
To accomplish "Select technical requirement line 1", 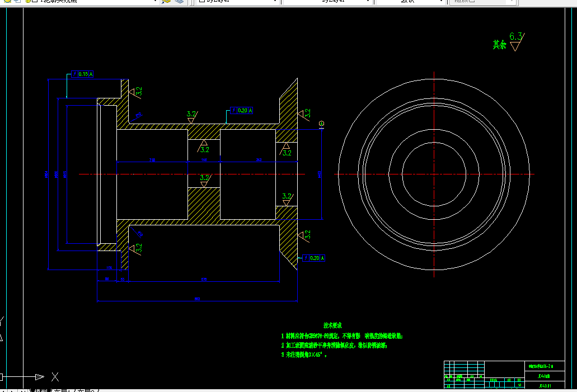I will point(342,336).
